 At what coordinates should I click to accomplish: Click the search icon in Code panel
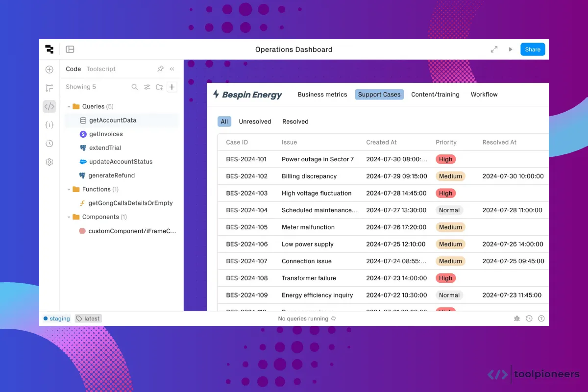(x=135, y=87)
